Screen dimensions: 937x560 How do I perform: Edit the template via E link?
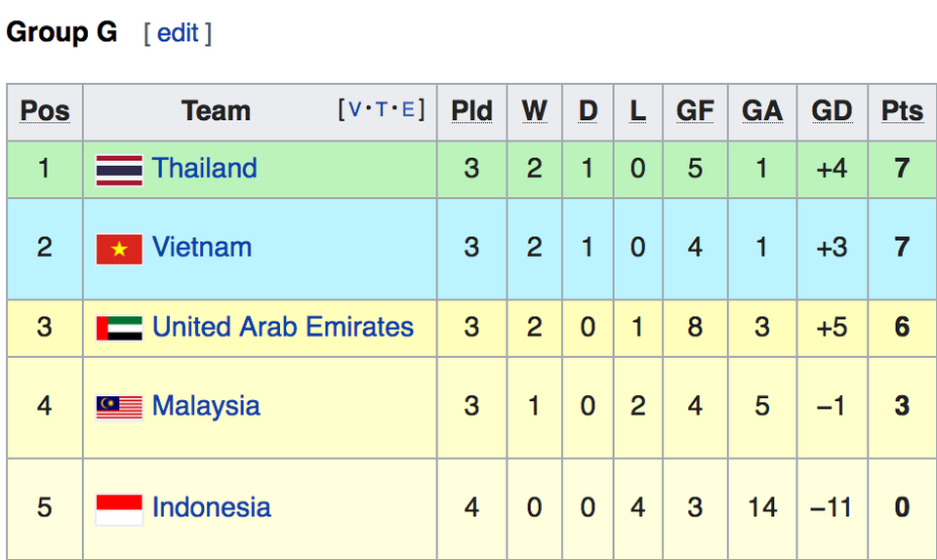click(x=408, y=109)
